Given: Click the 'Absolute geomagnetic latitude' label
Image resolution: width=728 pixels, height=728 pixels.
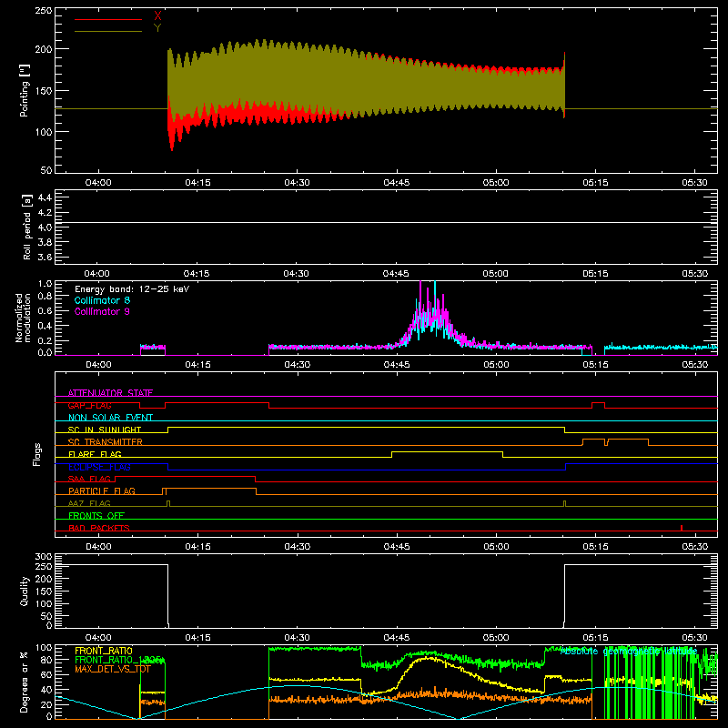Looking at the screenshot, I should [x=629, y=651].
